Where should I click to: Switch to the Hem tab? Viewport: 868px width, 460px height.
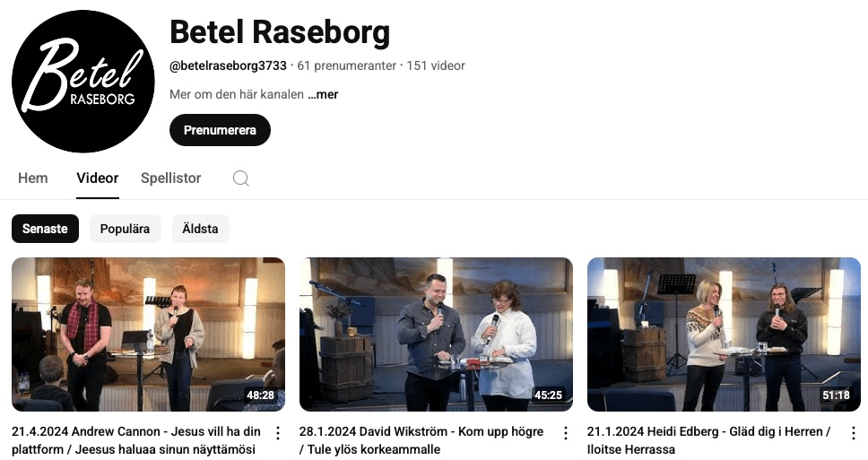pos(33,178)
